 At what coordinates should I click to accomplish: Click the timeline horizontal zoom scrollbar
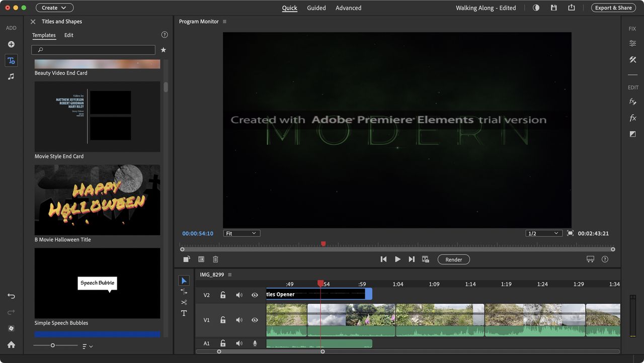[x=271, y=351]
